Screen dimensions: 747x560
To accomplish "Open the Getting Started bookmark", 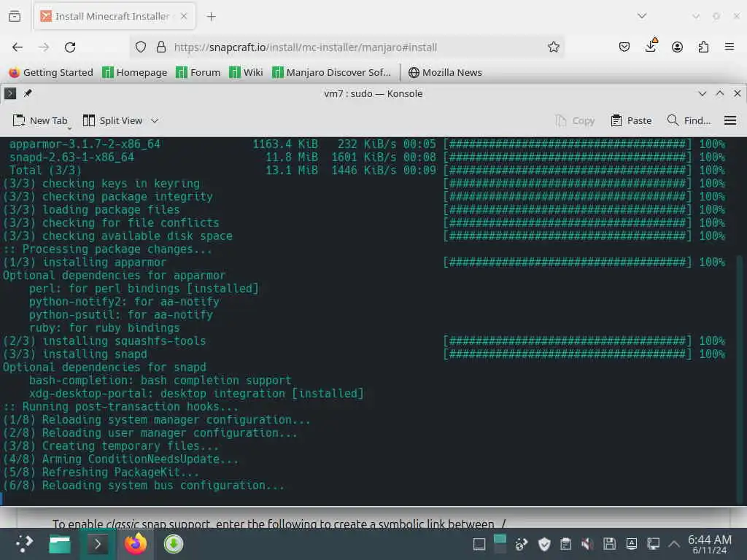I will (51, 72).
